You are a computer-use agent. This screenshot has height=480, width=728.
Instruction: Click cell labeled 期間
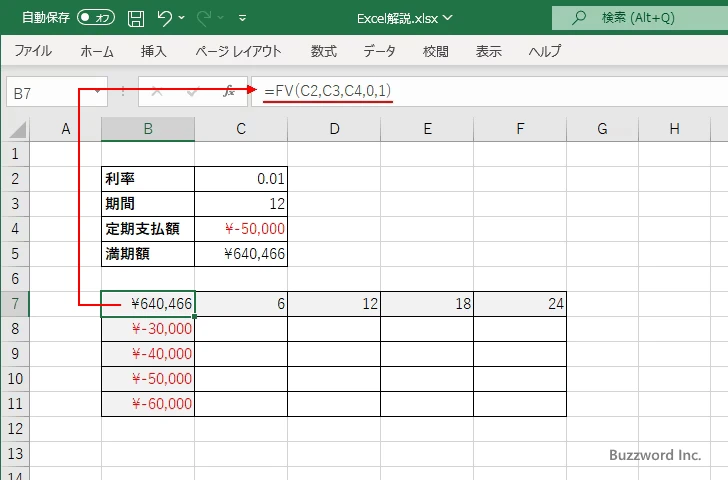pyautogui.click(x=148, y=204)
